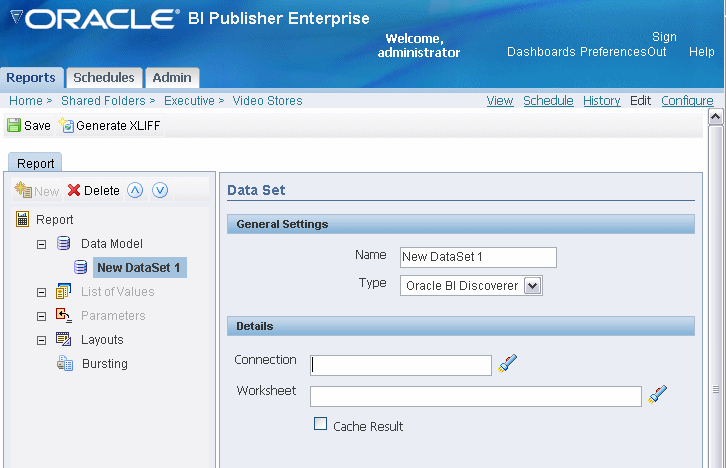Click the red X Delete icon
This screenshot has width=726, height=468.
pyautogui.click(x=74, y=190)
